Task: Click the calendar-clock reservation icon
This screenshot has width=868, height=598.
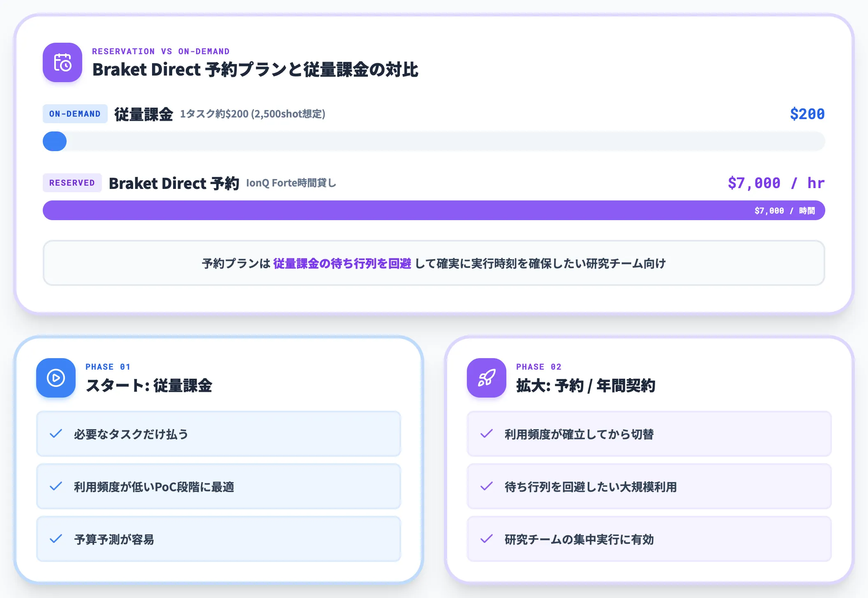Action: (62, 62)
